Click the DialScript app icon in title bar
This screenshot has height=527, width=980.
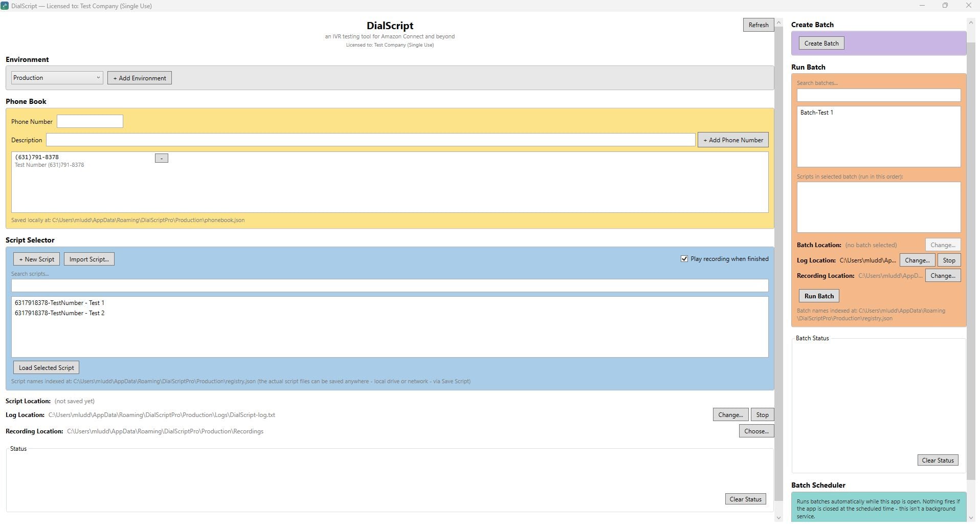coord(5,6)
